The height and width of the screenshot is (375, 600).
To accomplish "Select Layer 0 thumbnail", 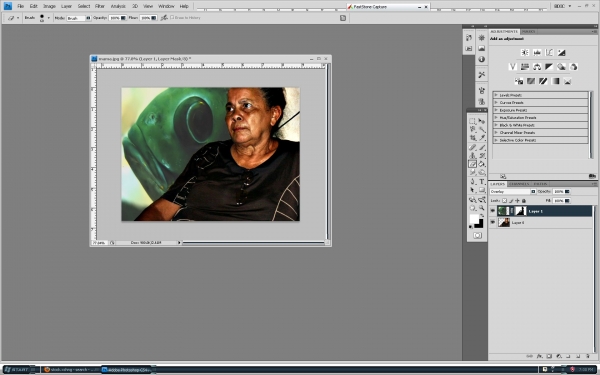I will (504, 222).
